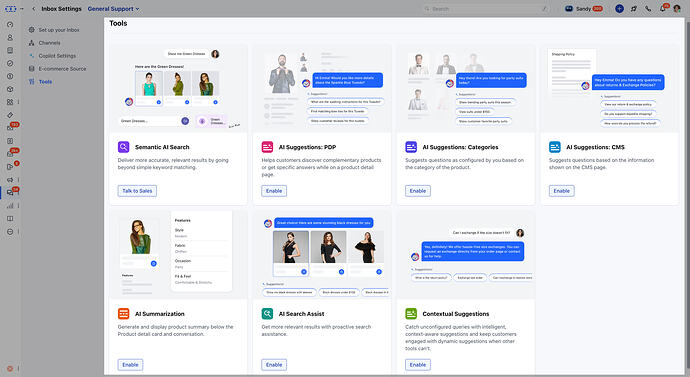Click the AI Suggestions: Categories icon
The width and height of the screenshot is (690, 377).
[x=411, y=147]
